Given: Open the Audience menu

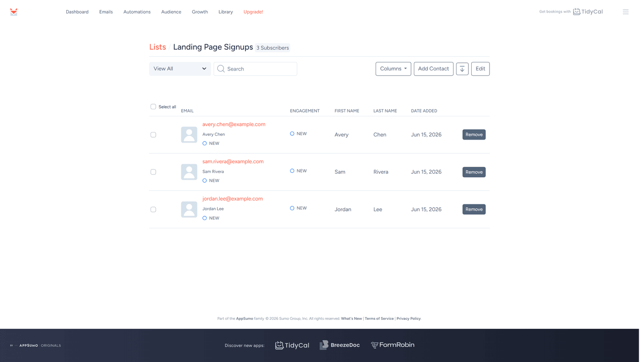Looking at the screenshot, I should (171, 12).
